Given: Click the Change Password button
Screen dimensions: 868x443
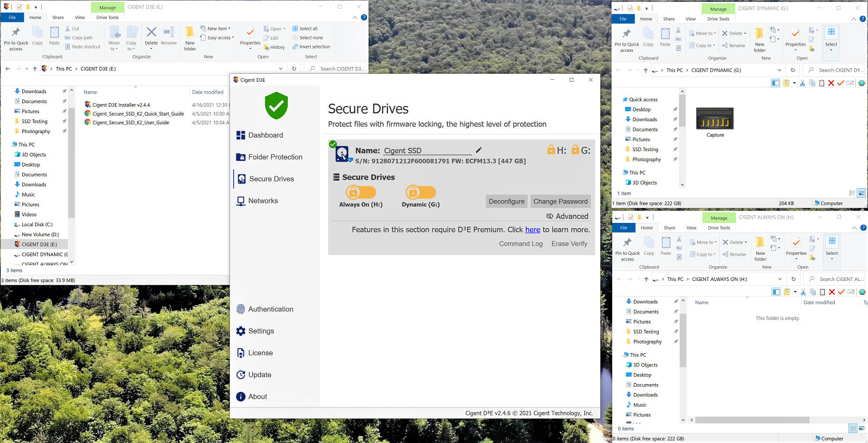Looking at the screenshot, I should coord(560,202).
